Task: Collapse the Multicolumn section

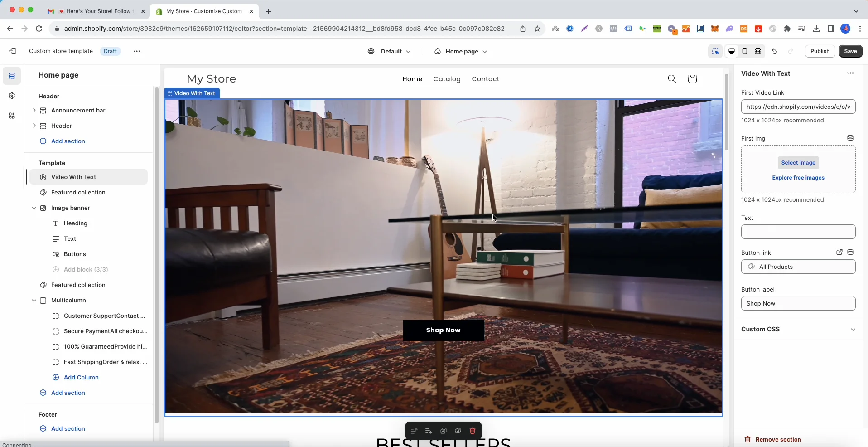Action: click(34, 301)
